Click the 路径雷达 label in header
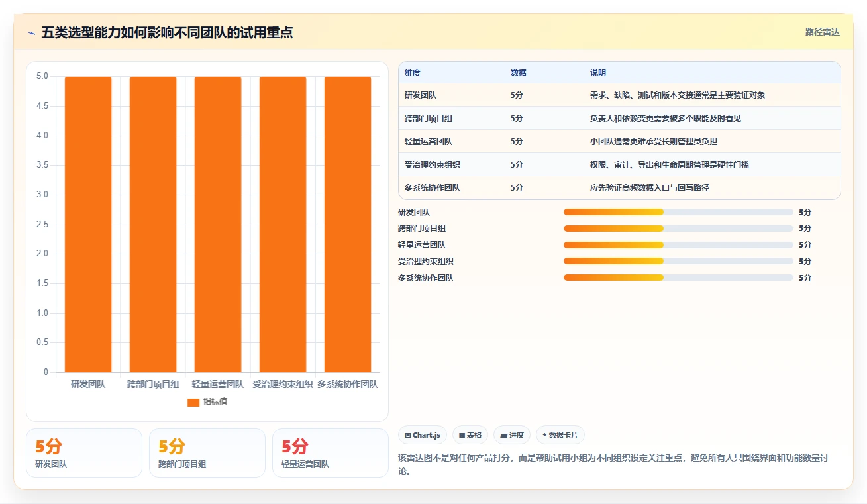Screen dimensions: 867x504 [823, 32]
